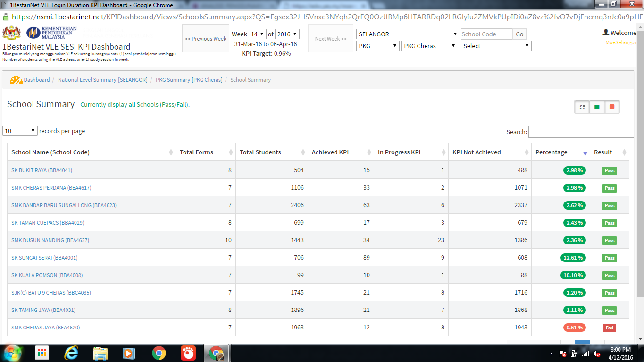Open SJK(C) BATU 9 CHERAS link
644x362 pixels.
[51, 293]
